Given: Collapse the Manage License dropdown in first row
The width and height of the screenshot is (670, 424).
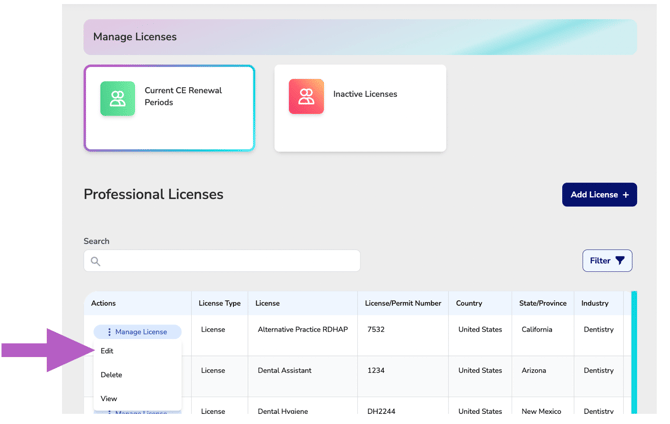Looking at the screenshot, I should pyautogui.click(x=138, y=332).
